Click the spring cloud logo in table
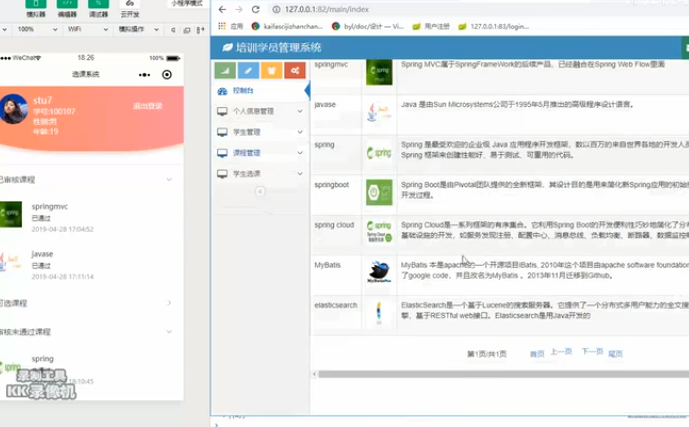This screenshot has width=689, height=427. point(379,232)
